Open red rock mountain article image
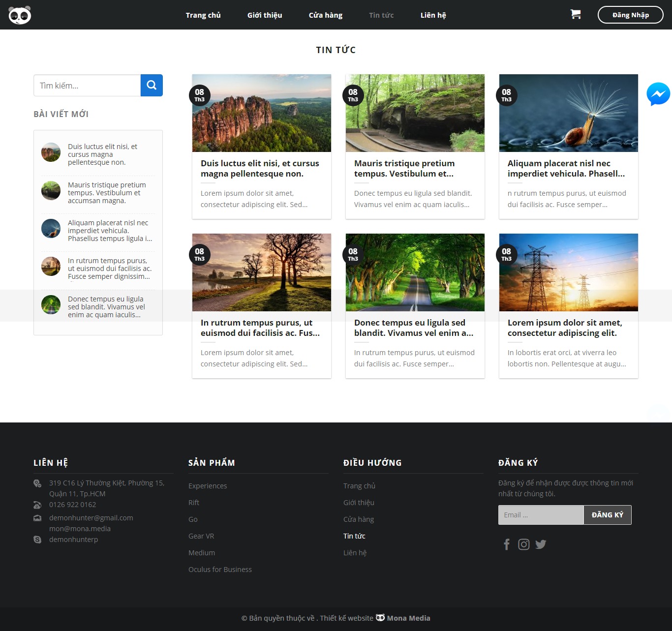The height and width of the screenshot is (631, 672). [x=262, y=113]
